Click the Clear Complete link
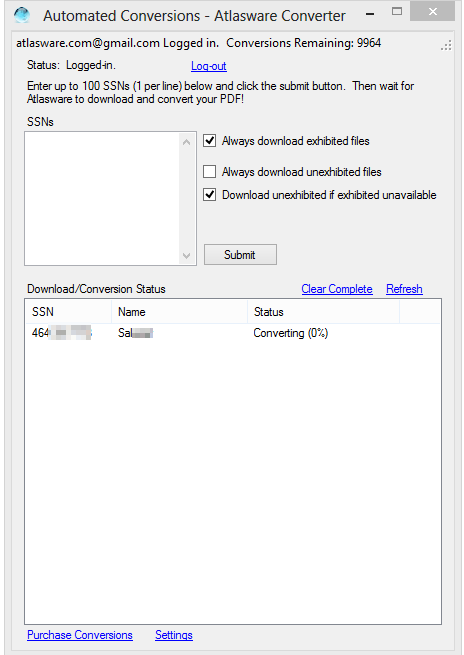This screenshot has height=655, width=464. (x=337, y=289)
